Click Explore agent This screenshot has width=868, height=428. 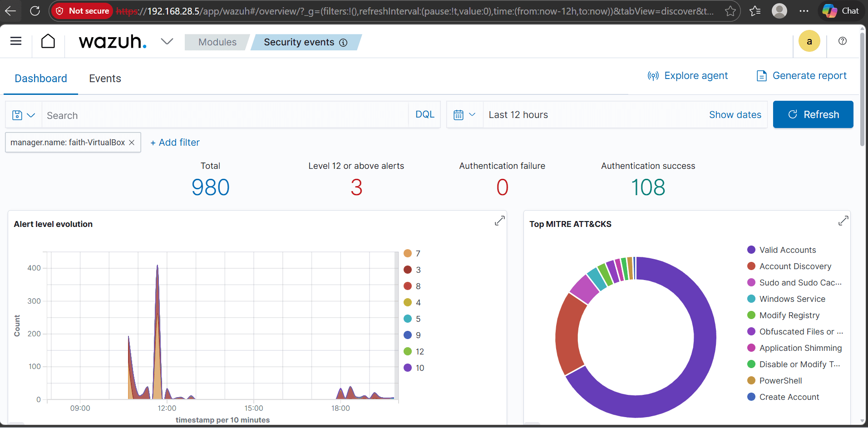pyautogui.click(x=687, y=76)
